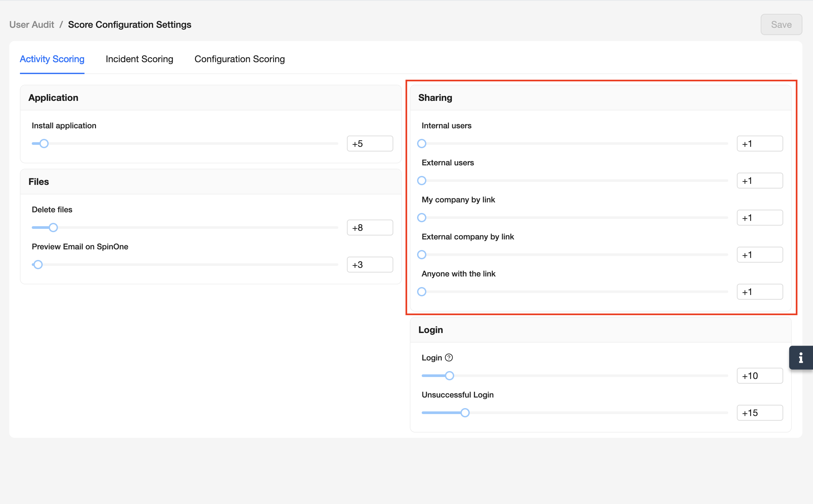Click the Install application score field
Viewport: 813px width, 504px height.
pos(370,144)
